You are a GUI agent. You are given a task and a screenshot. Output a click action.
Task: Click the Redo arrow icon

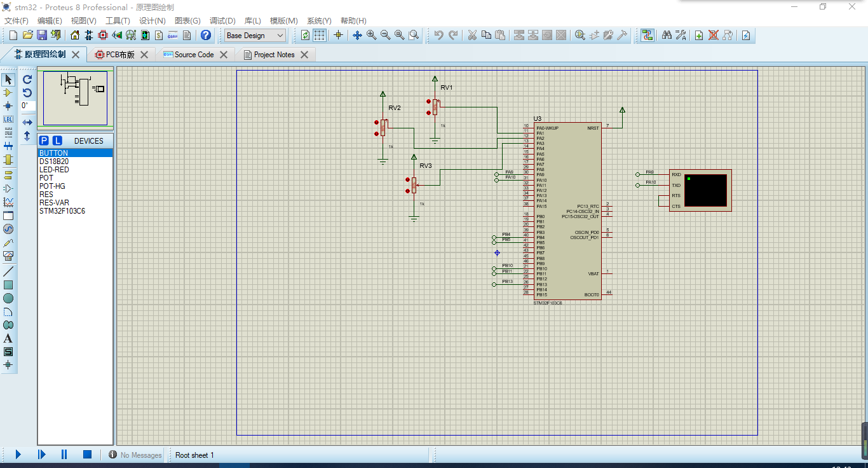453,35
